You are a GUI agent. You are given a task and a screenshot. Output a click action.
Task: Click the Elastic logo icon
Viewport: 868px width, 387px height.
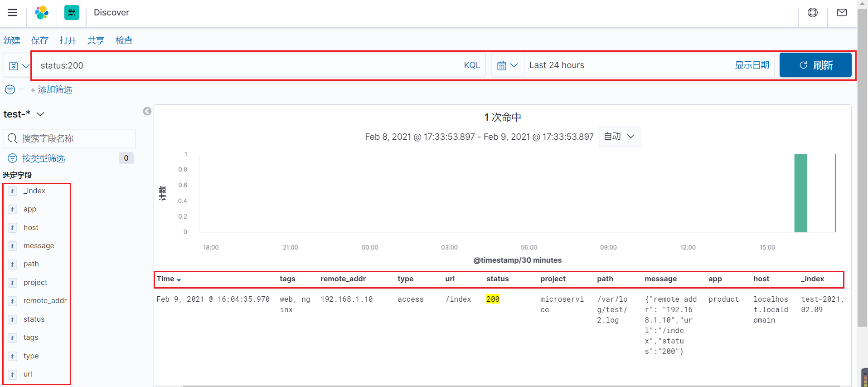click(x=42, y=13)
